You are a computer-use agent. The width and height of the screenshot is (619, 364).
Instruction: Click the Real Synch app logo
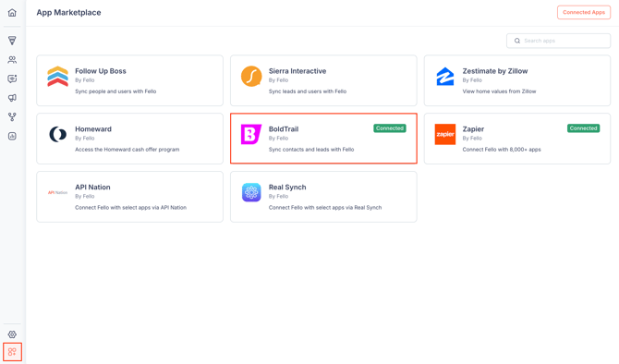(x=251, y=192)
